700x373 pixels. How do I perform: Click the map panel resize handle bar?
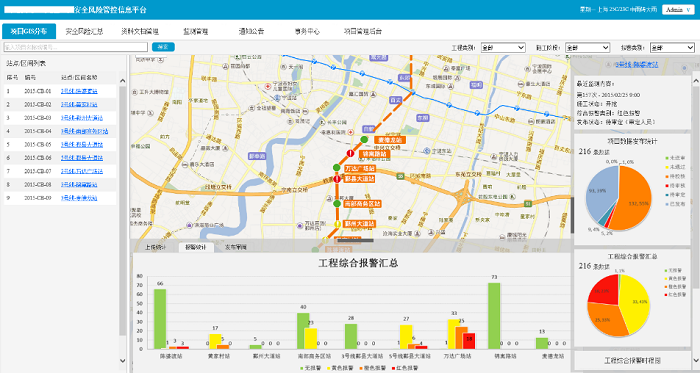pos(355,240)
